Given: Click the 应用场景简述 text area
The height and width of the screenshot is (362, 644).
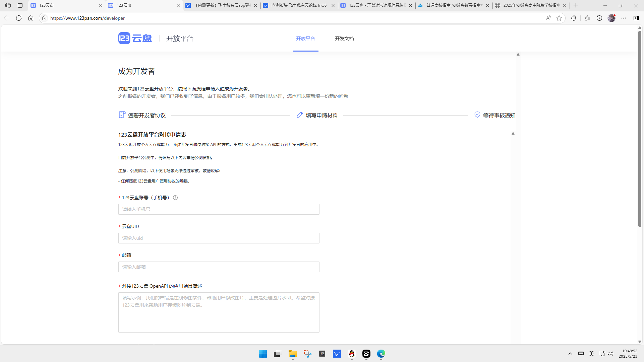Looking at the screenshot, I should [x=219, y=312].
